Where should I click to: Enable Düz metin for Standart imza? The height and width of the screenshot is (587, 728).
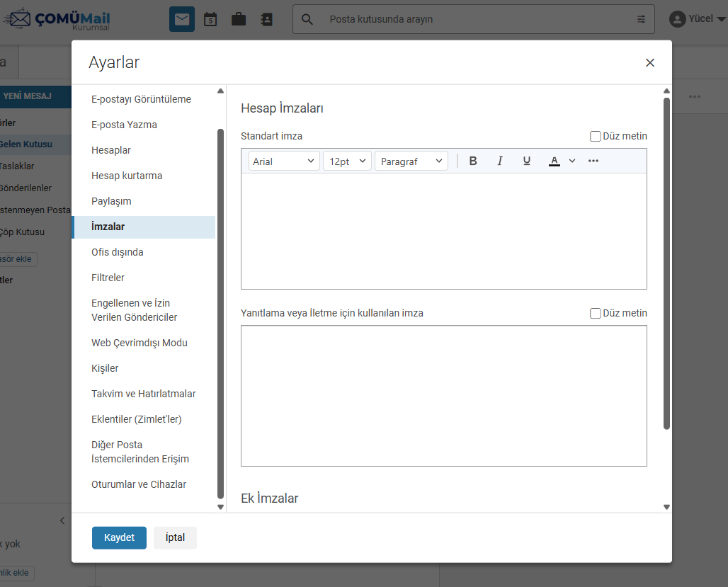(595, 136)
